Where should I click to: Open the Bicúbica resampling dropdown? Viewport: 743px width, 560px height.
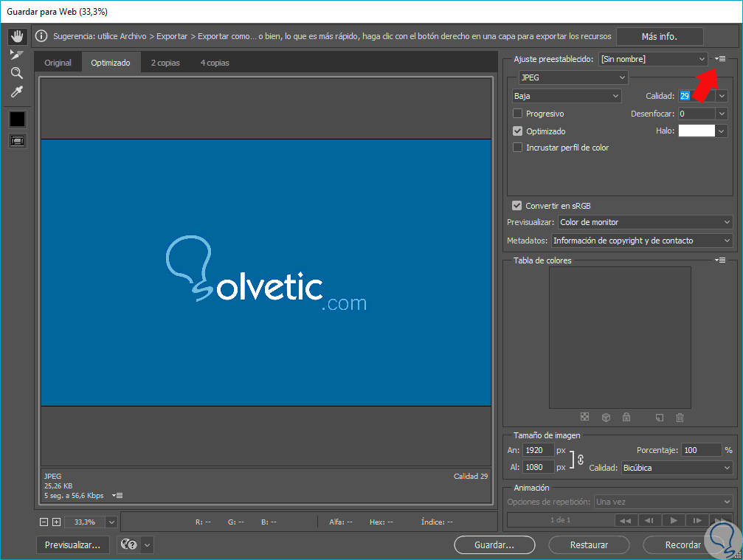677,468
